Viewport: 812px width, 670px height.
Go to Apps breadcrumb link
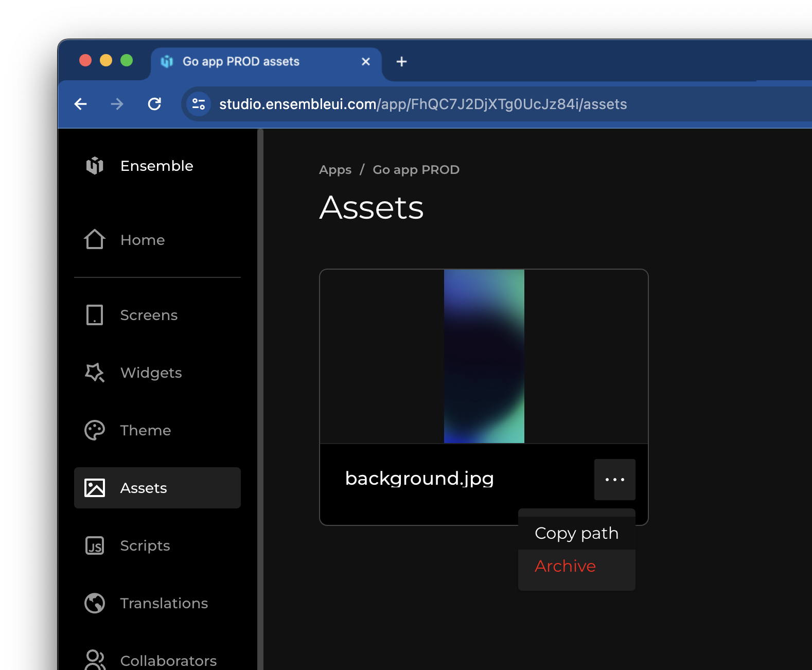tap(335, 170)
